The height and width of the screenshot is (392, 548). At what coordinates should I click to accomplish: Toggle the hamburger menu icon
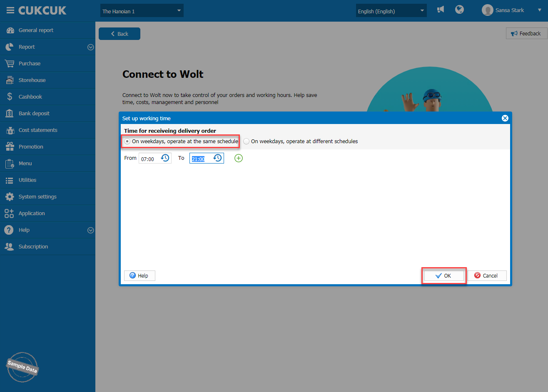click(10, 10)
